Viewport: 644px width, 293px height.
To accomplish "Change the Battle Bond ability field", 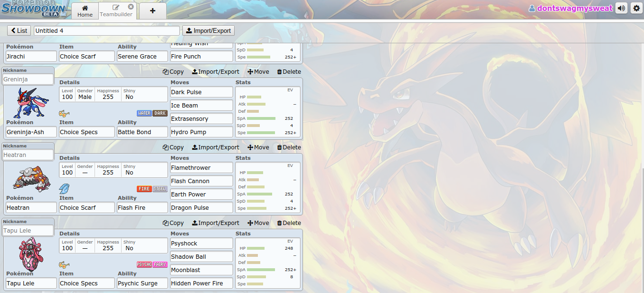I will coord(142,132).
